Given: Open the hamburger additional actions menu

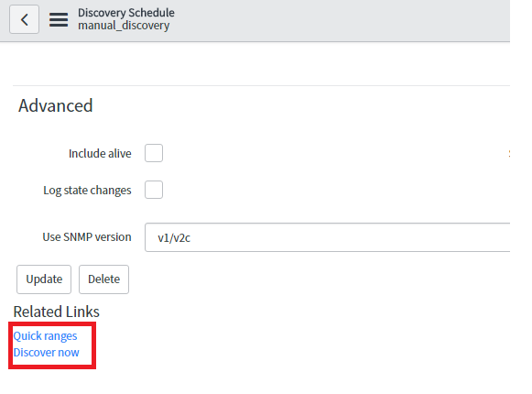Looking at the screenshot, I should 59,20.
